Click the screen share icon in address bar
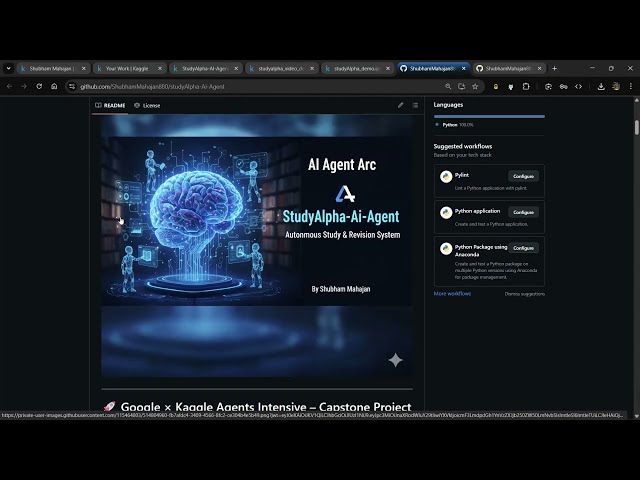The width and height of the screenshot is (640, 480). click(x=462, y=87)
